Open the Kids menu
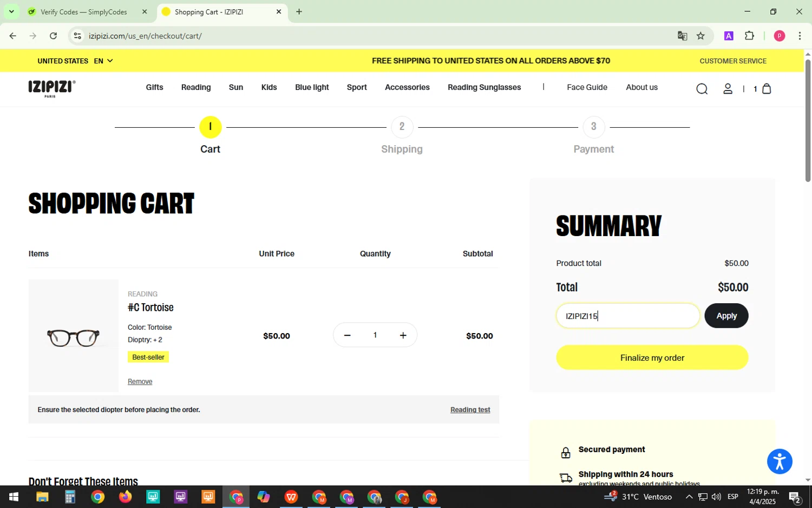Image resolution: width=812 pixels, height=508 pixels. tap(269, 87)
